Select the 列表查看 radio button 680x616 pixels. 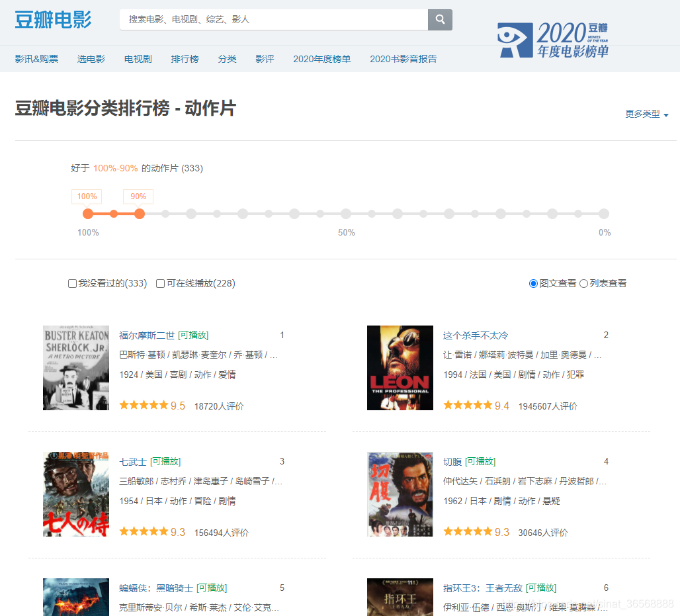pyautogui.click(x=583, y=283)
